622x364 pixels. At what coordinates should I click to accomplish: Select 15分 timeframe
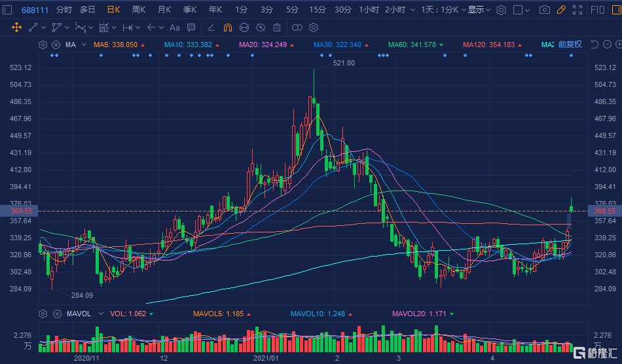[x=318, y=10]
